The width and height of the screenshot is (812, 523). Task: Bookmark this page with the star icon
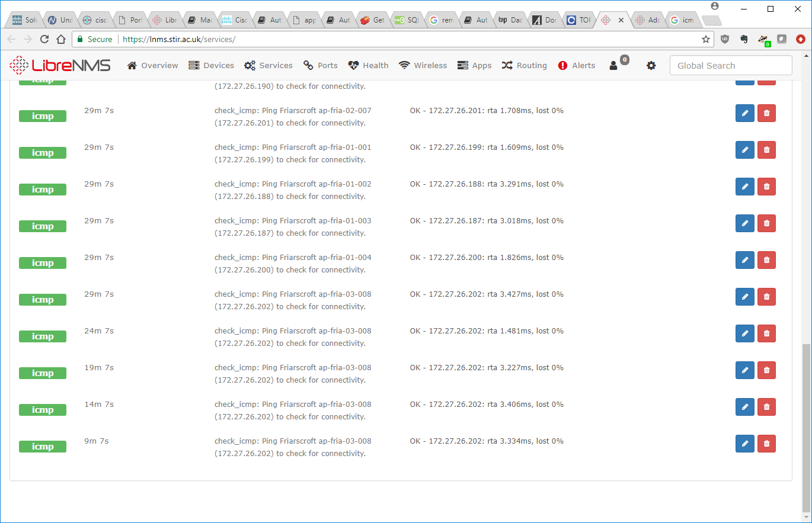[x=706, y=38]
